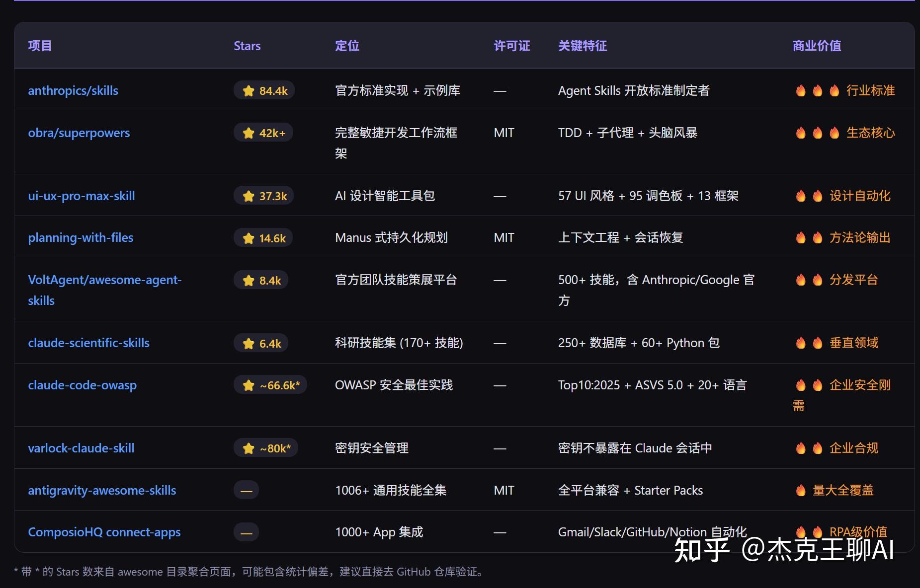Click Top10:2025 + ASVS 5.0 cell

coord(652,385)
